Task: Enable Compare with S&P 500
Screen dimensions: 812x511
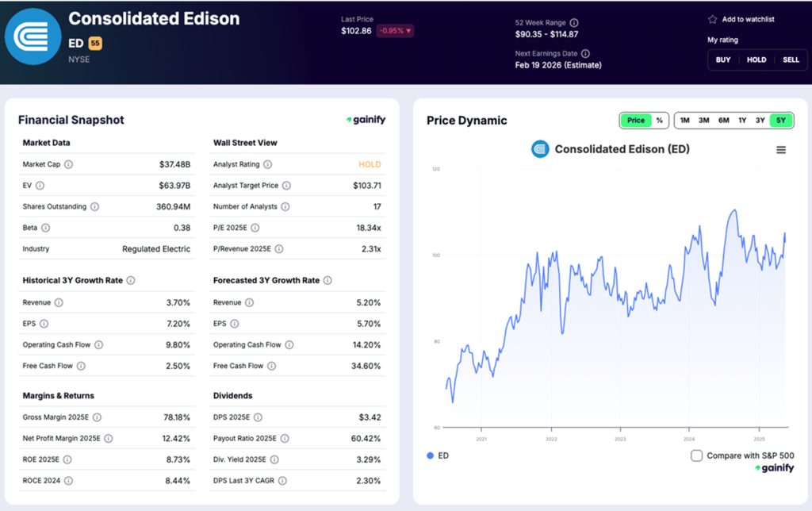Action: 696,455
